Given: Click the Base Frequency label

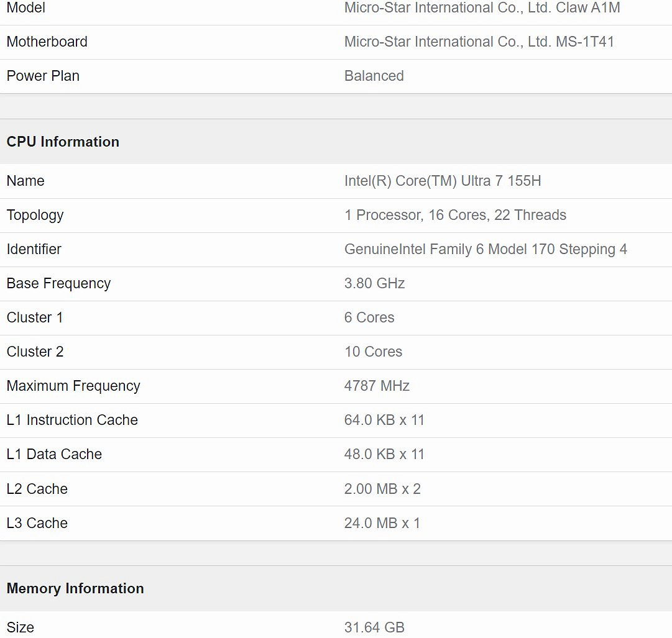Looking at the screenshot, I should [x=58, y=283].
